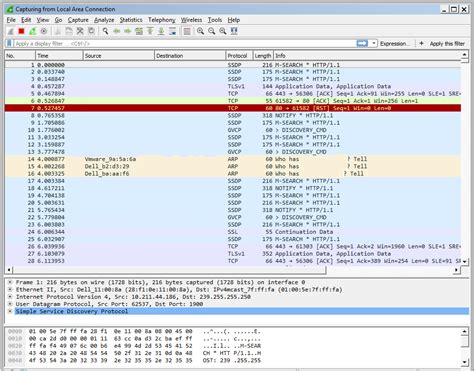This screenshot has width=474, height=371.
Task: Reset text to normal size icon
Action: (223, 31)
